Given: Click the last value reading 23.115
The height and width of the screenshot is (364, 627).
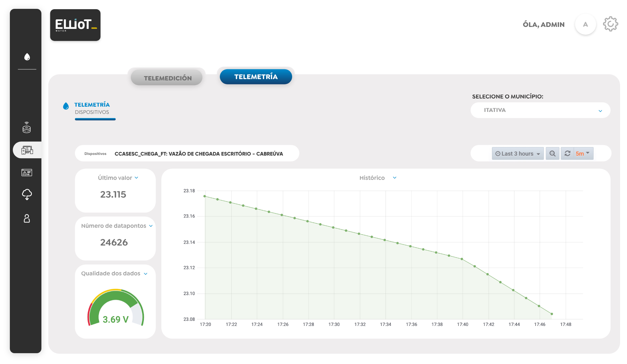Looking at the screenshot, I should pyautogui.click(x=113, y=195).
